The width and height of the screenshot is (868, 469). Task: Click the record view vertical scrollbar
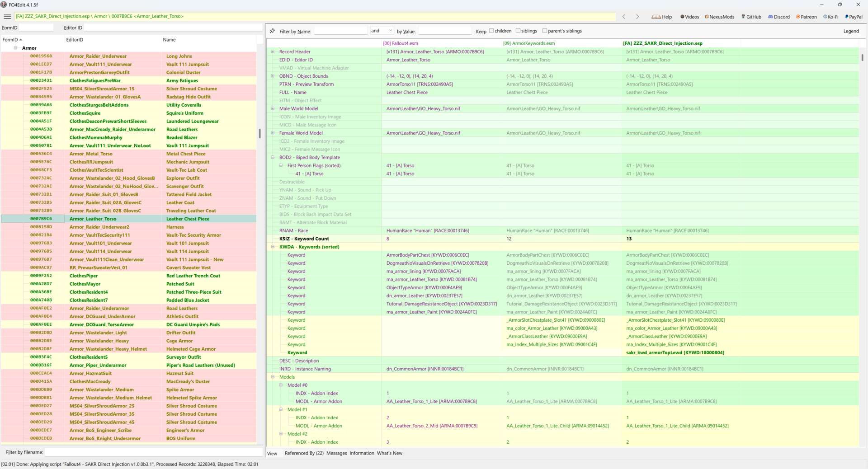[x=862, y=58]
